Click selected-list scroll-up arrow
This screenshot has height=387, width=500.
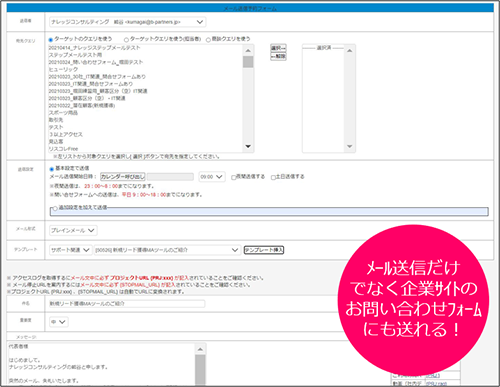(x=350, y=51)
